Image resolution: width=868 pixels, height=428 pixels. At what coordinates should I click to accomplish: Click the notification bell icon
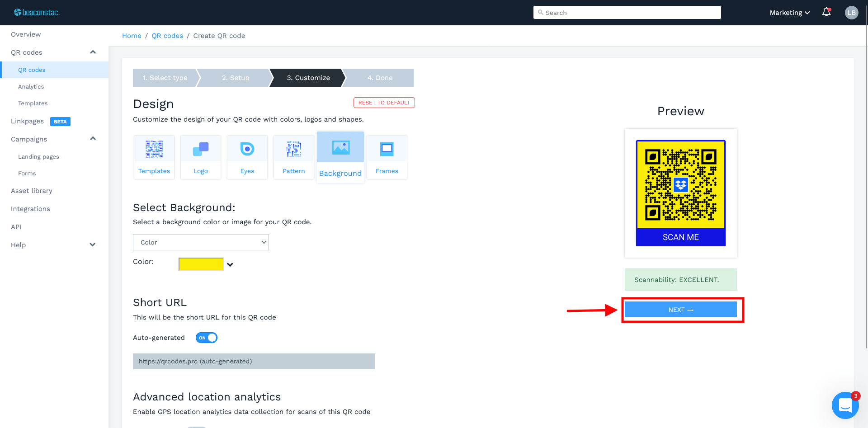coord(826,12)
